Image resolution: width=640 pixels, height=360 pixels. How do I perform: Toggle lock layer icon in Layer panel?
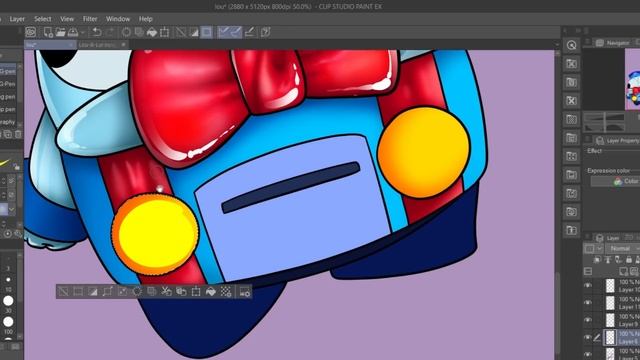pos(629,260)
